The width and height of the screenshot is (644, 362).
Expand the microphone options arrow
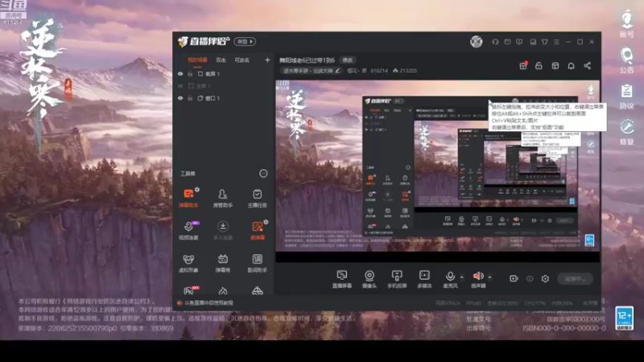[461, 277]
